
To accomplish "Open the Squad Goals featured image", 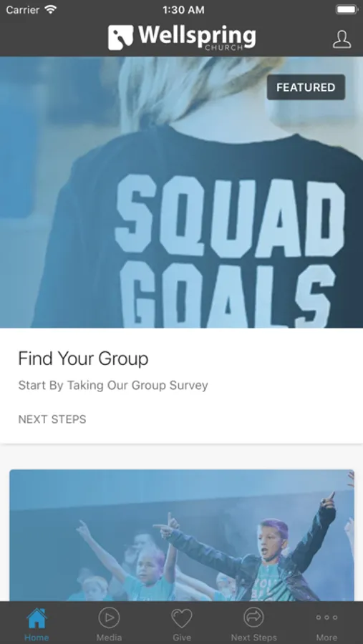I will click(x=181, y=192).
